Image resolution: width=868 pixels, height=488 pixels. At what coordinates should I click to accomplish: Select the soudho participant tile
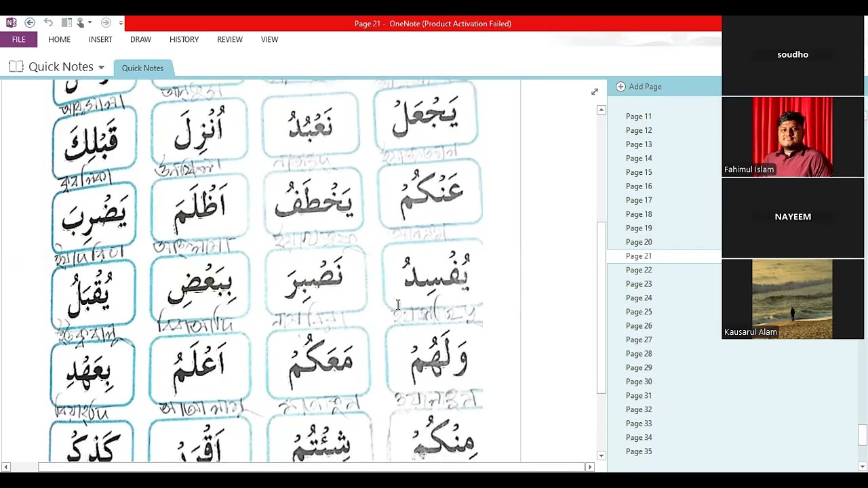point(793,55)
